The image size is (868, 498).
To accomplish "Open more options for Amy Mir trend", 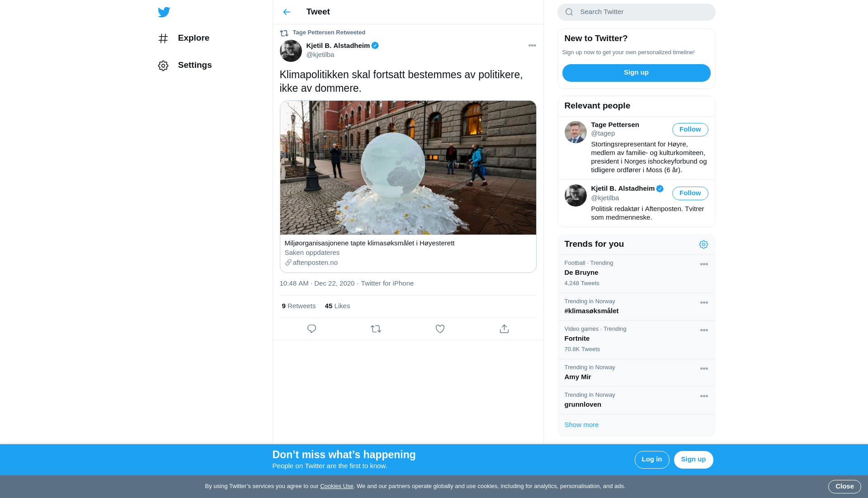I will [x=704, y=369].
